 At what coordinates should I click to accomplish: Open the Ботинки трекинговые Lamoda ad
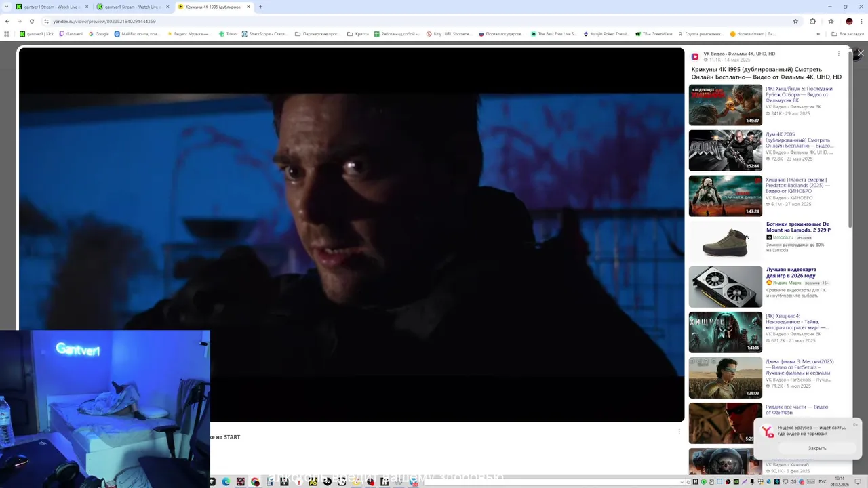(798, 227)
